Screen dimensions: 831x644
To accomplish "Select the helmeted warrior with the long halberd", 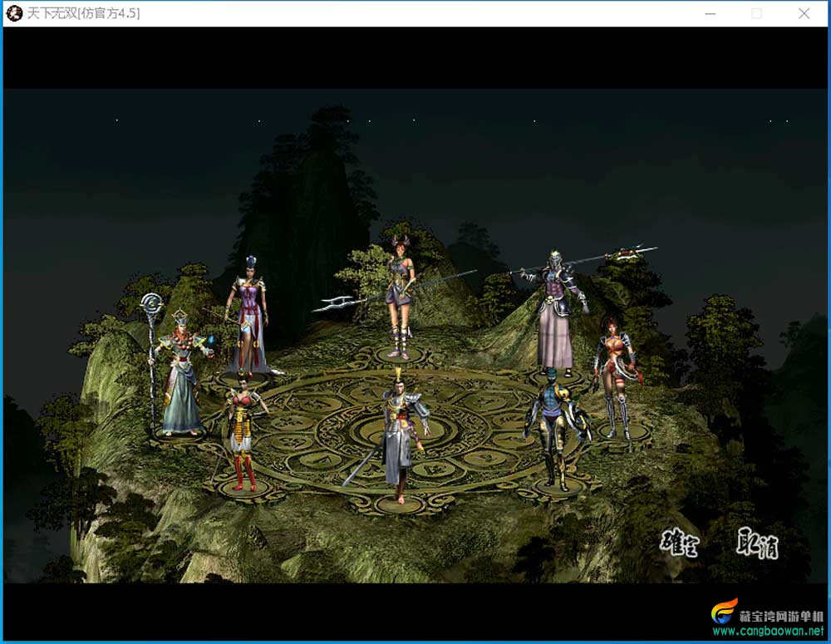I will (555, 312).
